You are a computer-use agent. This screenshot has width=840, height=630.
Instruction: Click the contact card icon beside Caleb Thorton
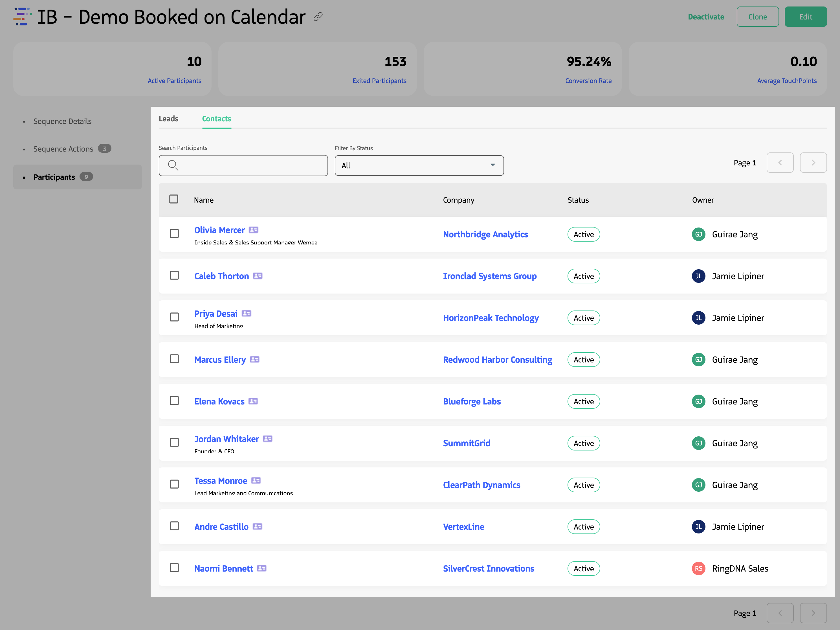pyautogui.click(x=258, y=276)
